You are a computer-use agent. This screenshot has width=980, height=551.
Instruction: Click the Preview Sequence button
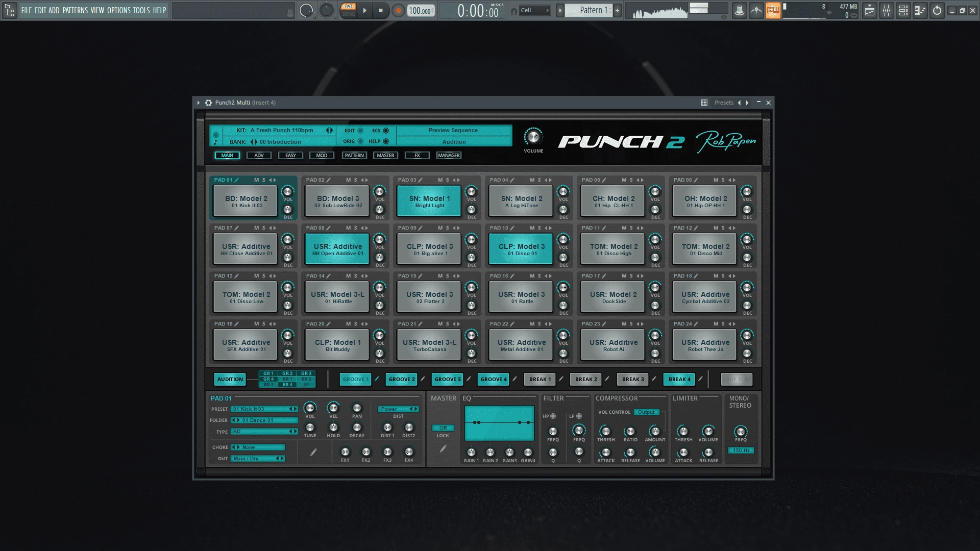tap(453, 131)
